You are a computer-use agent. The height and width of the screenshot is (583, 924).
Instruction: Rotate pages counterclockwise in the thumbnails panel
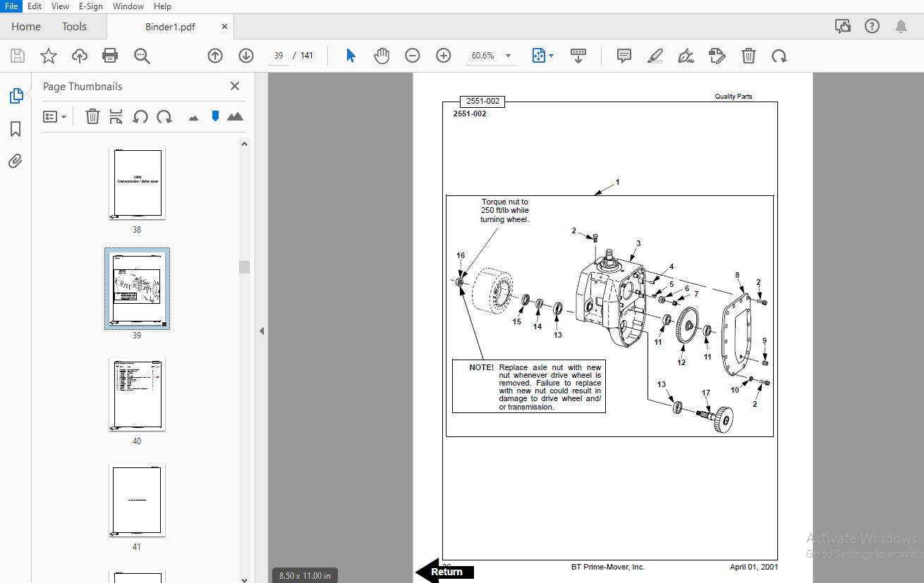(140, 117)
